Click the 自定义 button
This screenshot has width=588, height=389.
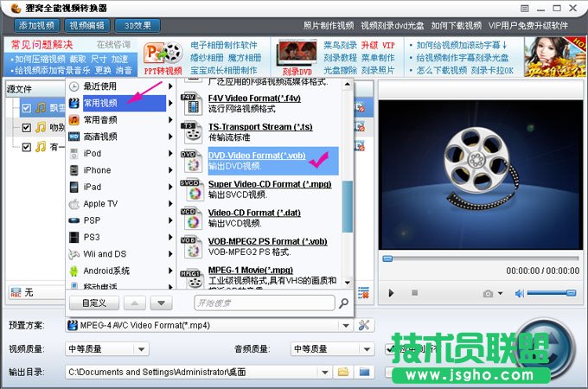coord(93,303)
